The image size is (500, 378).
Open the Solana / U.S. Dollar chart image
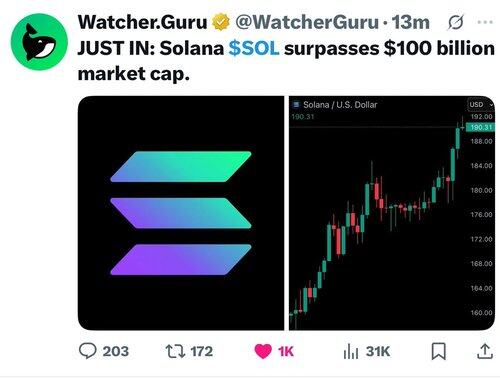392,213
